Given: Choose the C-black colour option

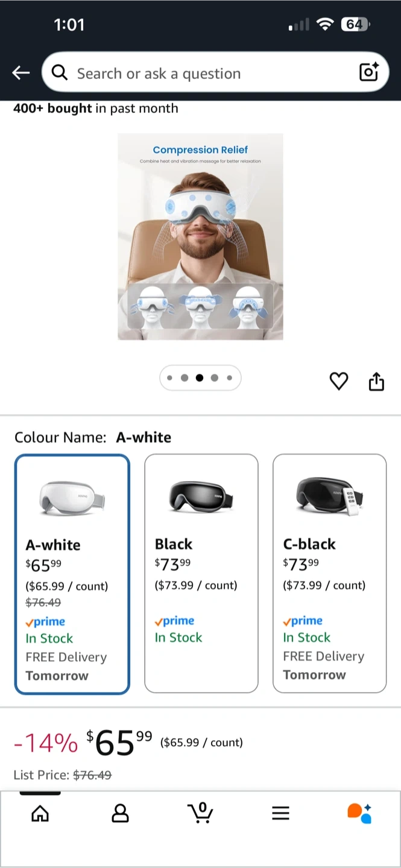Looking at the screenshot, I should pos(329,573).
